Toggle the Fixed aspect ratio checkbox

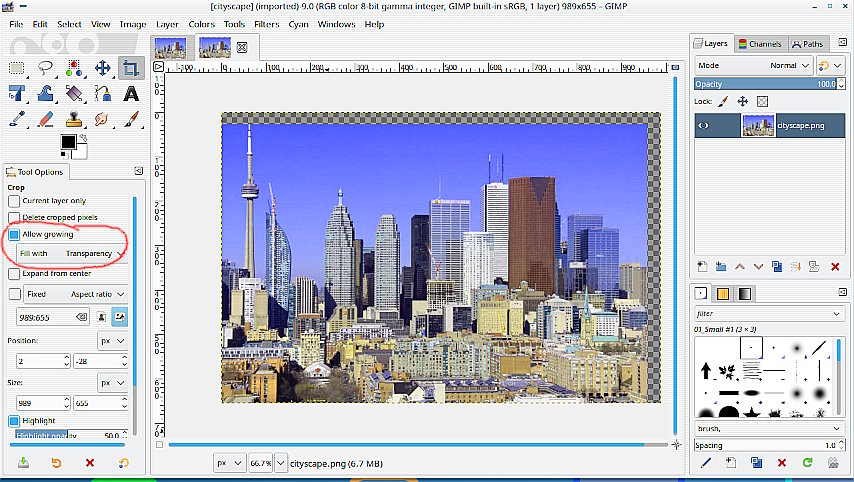(15, 294)
